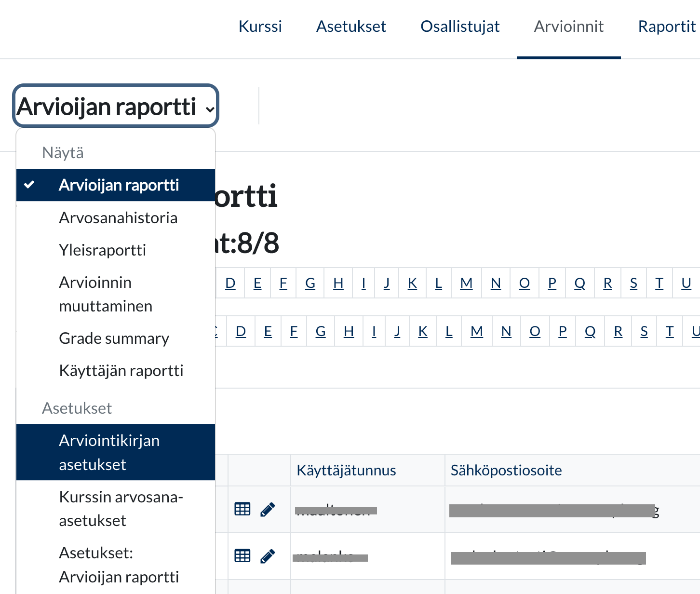Filter by letter M in first initials row
700x594 pixels.
pos(466,283)
